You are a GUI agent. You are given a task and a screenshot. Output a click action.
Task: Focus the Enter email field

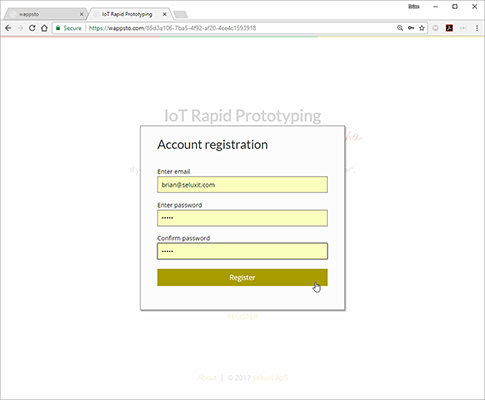[x=242, y=185]
